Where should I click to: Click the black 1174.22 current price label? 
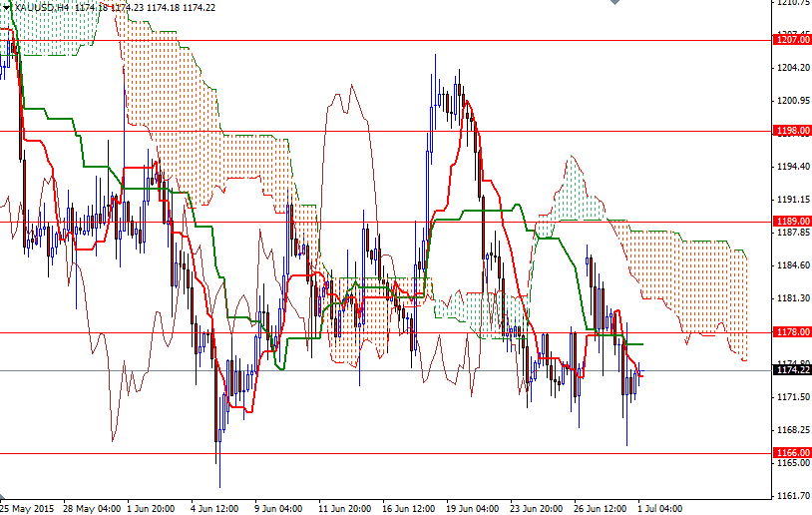(791, 370)
